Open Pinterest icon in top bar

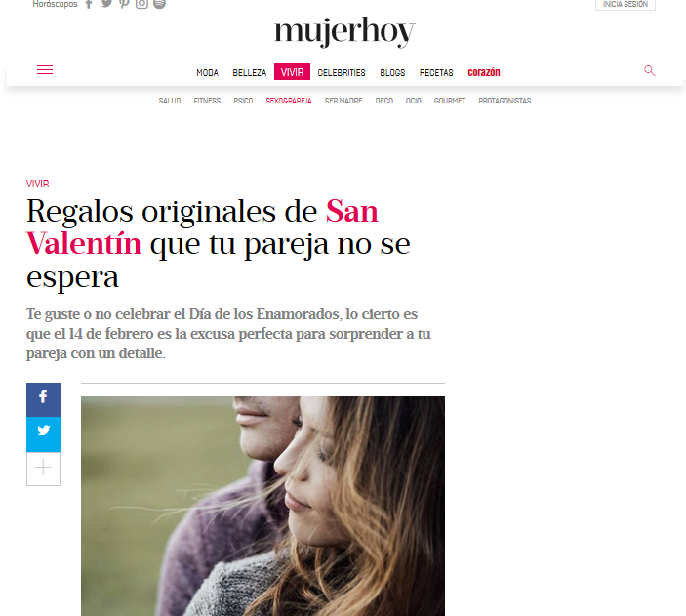[124, 4]
